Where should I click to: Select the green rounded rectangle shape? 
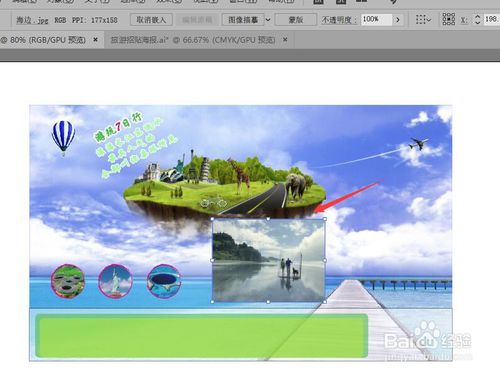pos(202,336)
